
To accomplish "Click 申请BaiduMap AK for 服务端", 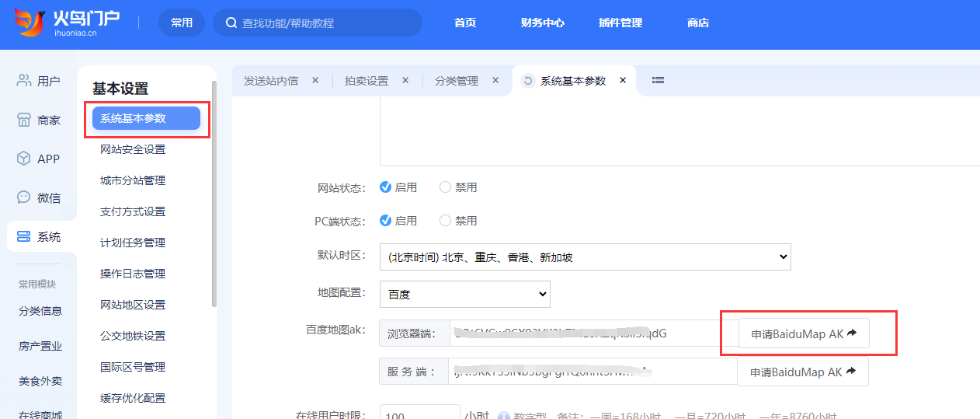I will coord(804,372).
